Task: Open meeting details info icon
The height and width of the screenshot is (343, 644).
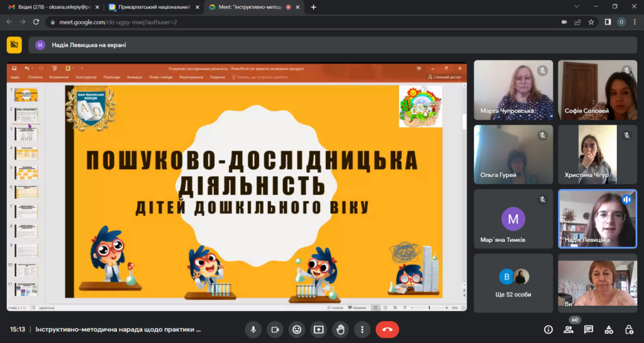Action: coord(548,329)
